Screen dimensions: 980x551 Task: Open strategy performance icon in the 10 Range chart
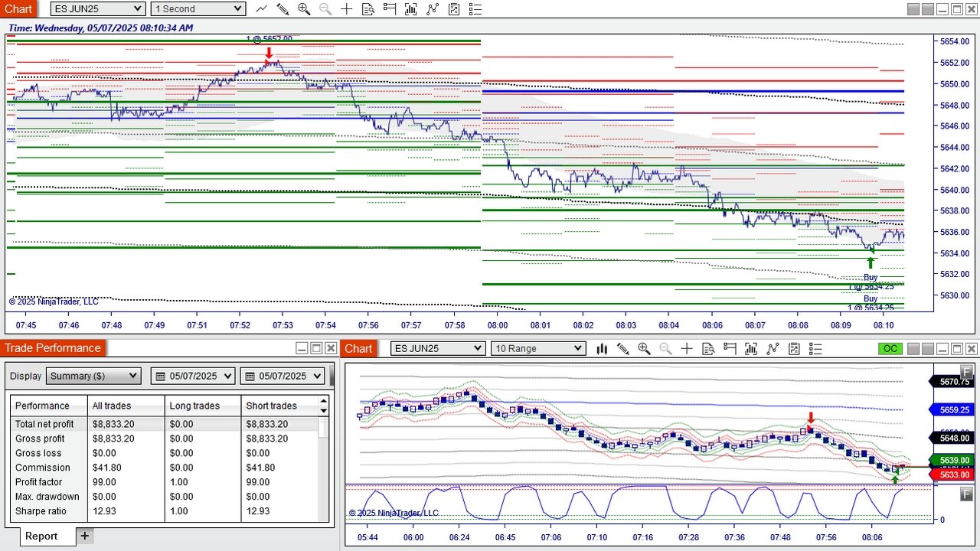click(794, 349)
